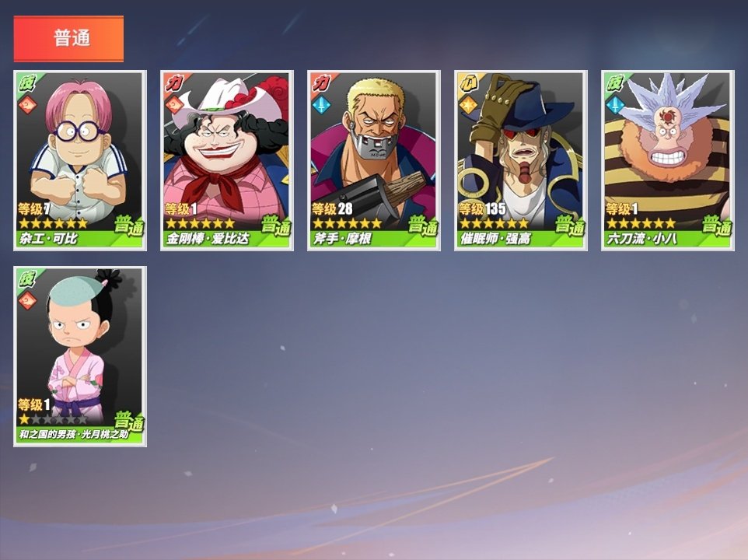Viewport: 748px width, 560px height.
Task: Click the blue sword class icon on 摩根's card
Action: coord(321,104)
